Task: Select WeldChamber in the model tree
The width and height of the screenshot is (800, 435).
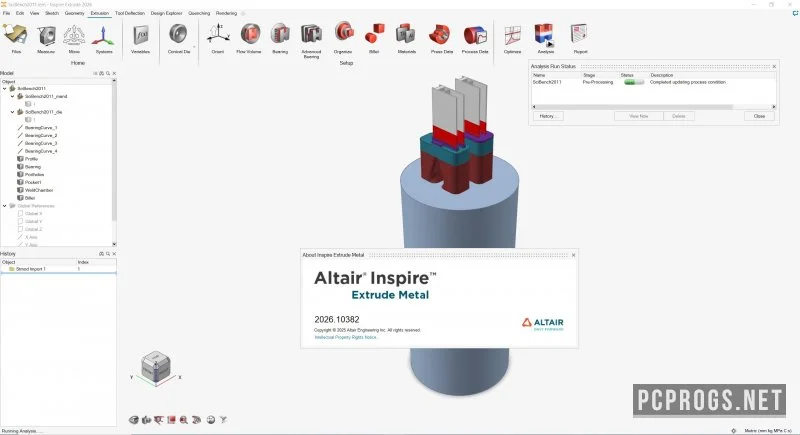Action: pos(39,190)
